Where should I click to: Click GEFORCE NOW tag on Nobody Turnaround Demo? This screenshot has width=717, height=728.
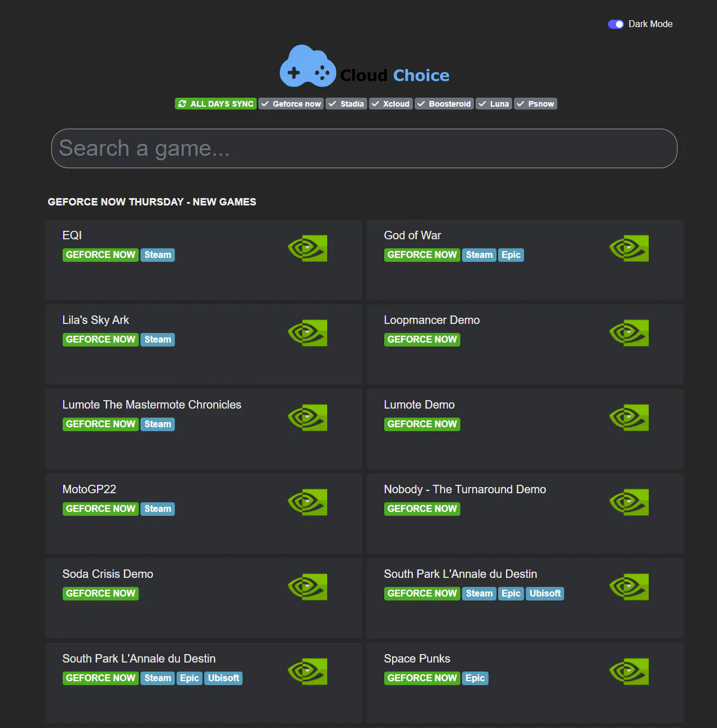[x=422, y=509]
